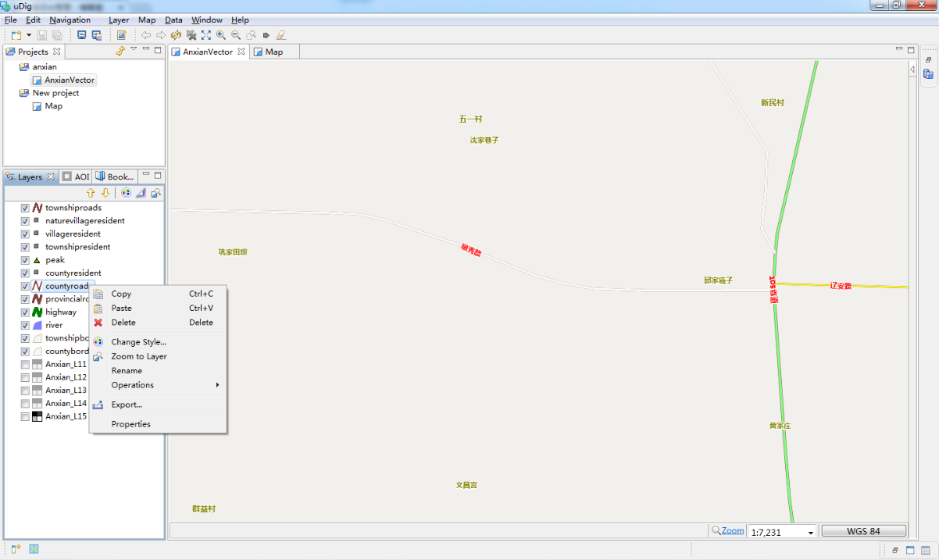Toggle townshipresident layer checkbox
Screen dimensions: 939x560
tap(25, 247)
